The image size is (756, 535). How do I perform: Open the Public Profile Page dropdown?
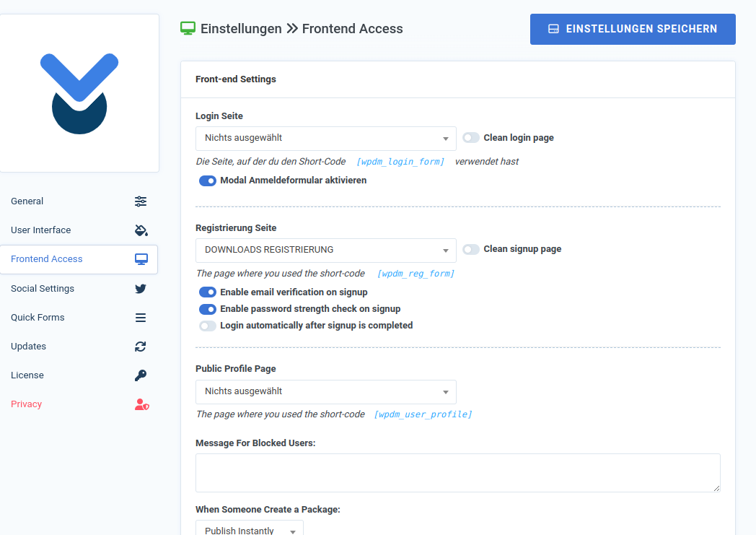[x=325, y=391]
